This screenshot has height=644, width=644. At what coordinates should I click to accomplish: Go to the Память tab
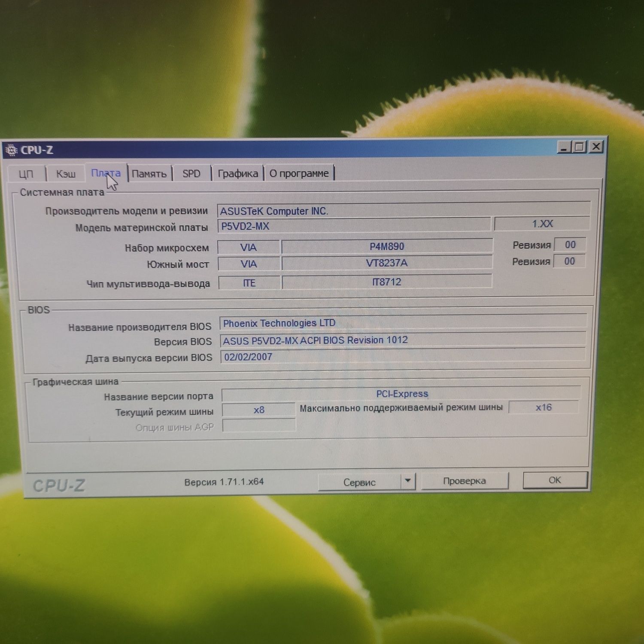(149, 174)
